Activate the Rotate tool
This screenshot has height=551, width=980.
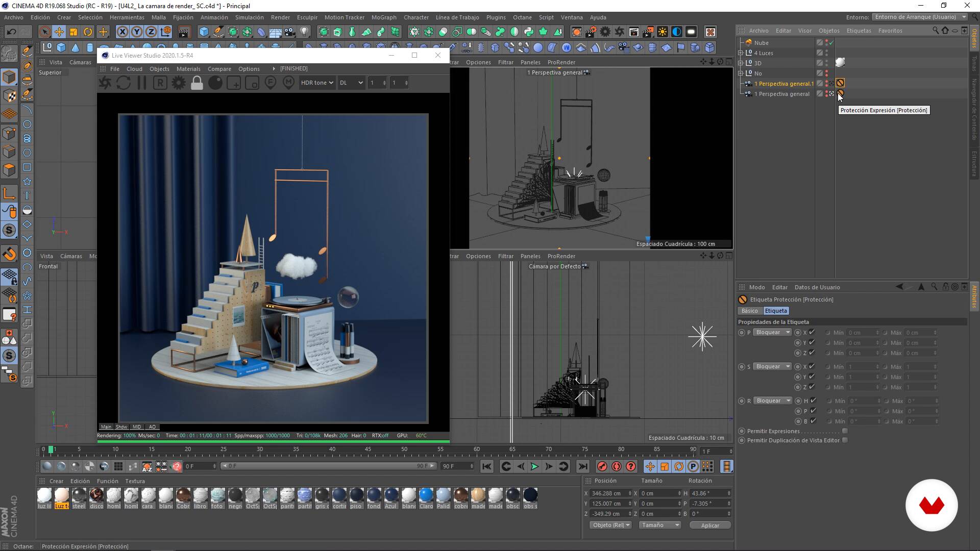88,32
